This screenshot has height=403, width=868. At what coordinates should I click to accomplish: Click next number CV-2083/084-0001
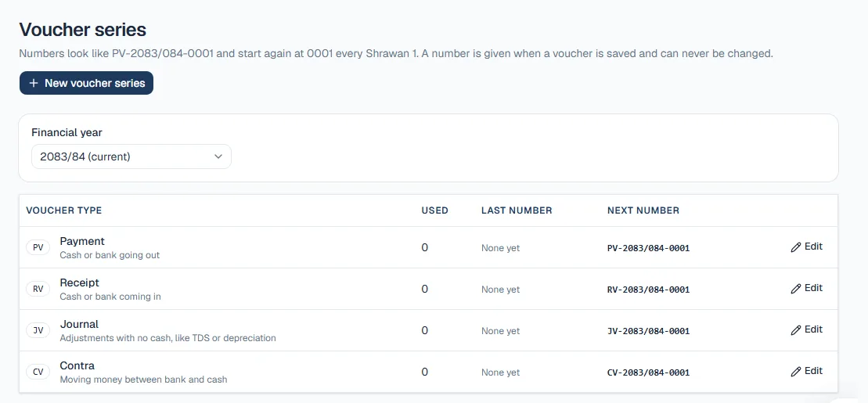(x=648, y=372)
